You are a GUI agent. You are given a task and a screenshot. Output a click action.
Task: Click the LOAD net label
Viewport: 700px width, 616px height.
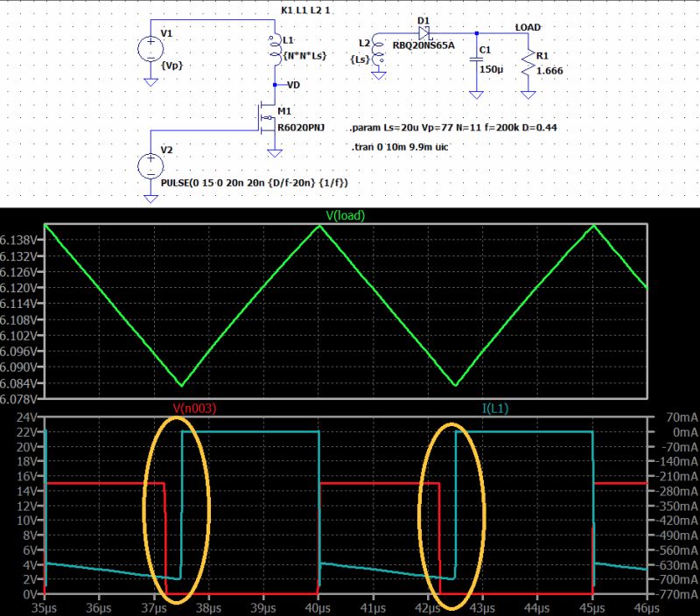[528, 28]
